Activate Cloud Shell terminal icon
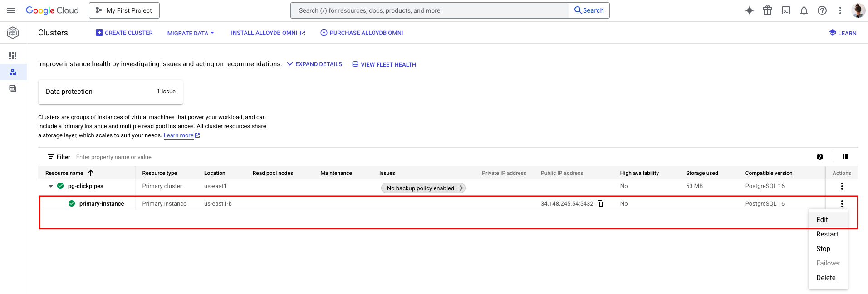Viewport: 868px width, 294px height. point(785,10)
